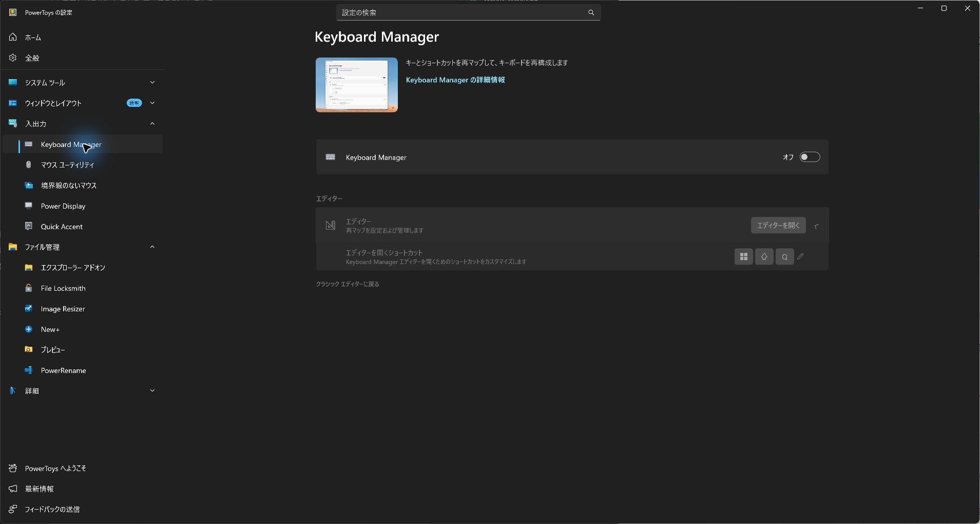This screenshot has width=980, height=524.
Task: Expand the ウィンドウとレイアウト section chevron
Action: pos(152,103)
